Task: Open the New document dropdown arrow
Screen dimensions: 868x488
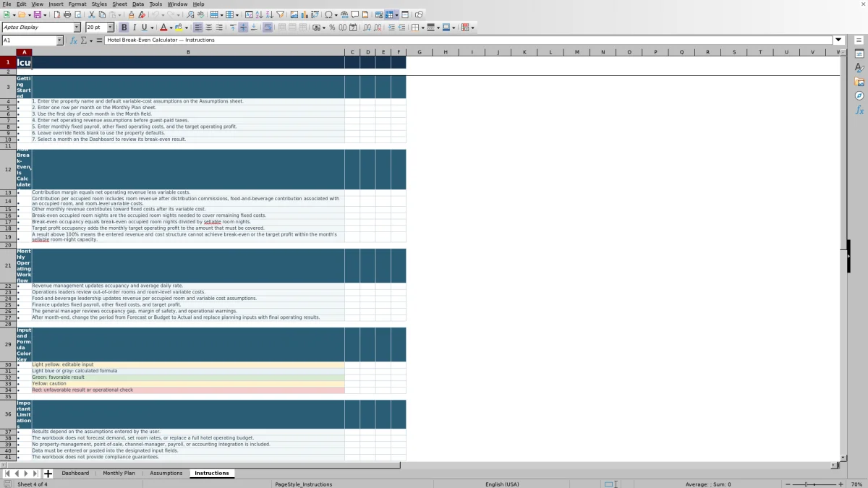Action: pos(14,14)
